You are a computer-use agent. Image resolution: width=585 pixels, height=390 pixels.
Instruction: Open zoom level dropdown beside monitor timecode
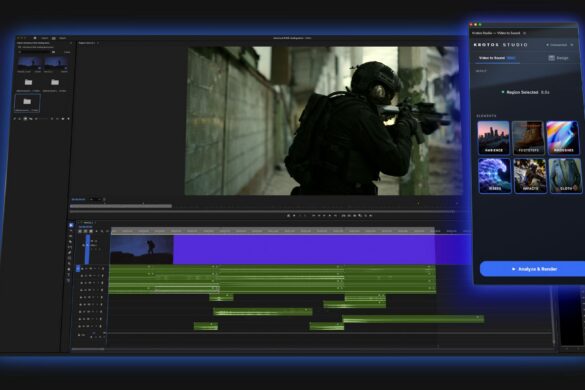pos(96,199)
